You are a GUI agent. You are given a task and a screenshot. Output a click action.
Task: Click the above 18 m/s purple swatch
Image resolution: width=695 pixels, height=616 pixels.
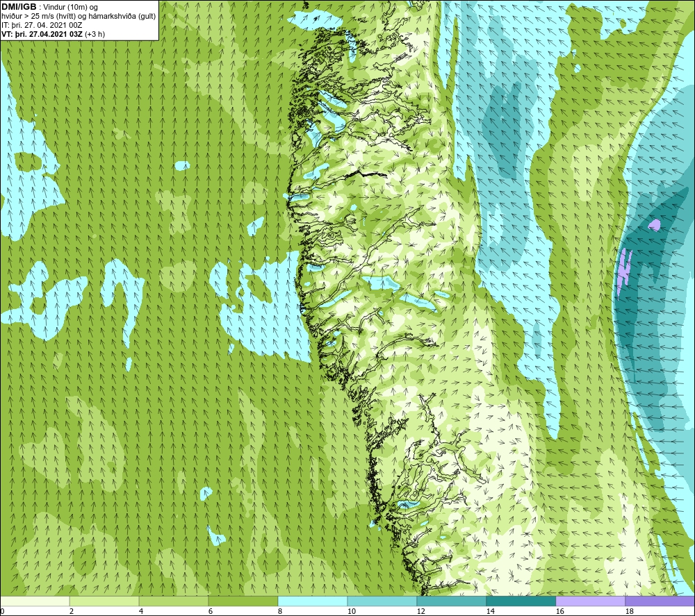click(x=660, y=601)
